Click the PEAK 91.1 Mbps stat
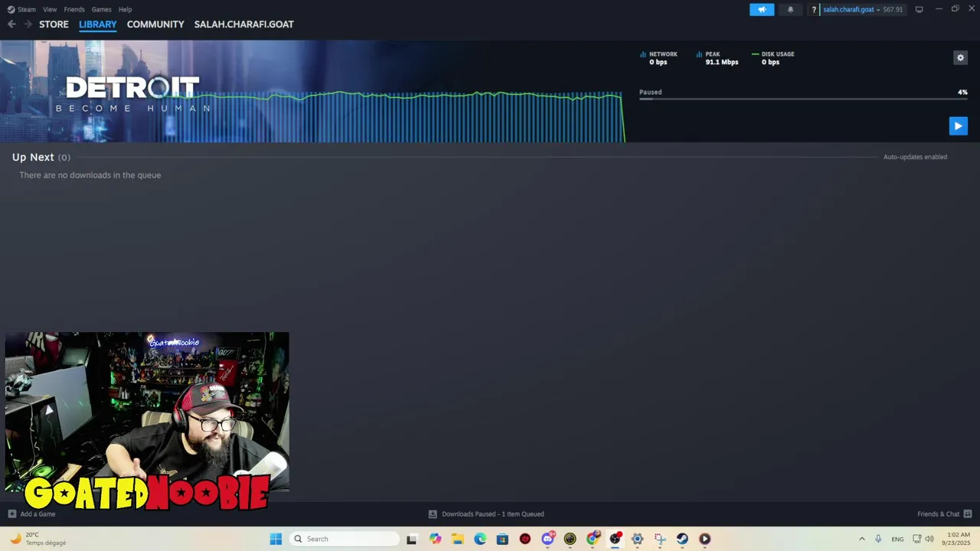 point(717,58)
